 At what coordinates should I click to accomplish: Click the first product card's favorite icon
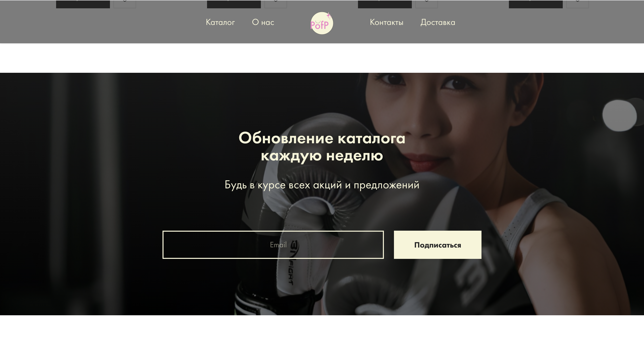coord(125,4)
